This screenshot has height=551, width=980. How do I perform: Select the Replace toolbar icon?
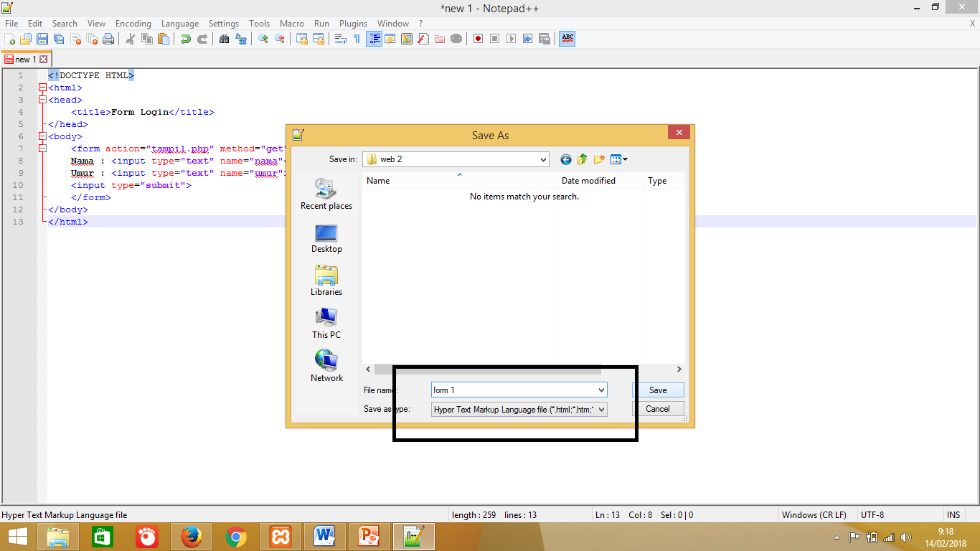click(x=242, y=39)
